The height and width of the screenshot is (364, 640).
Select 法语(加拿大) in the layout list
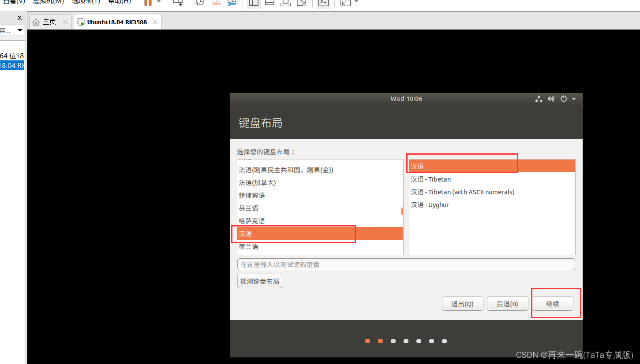point(320,182)
